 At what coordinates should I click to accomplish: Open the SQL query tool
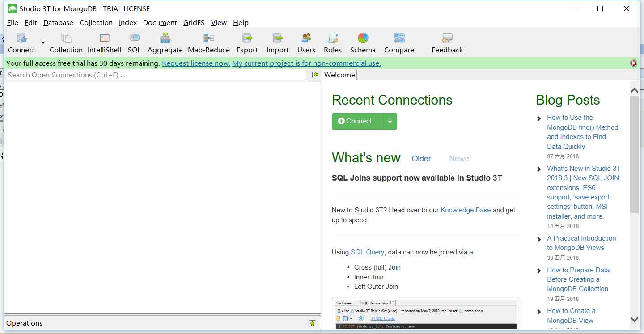pos(134,38)
